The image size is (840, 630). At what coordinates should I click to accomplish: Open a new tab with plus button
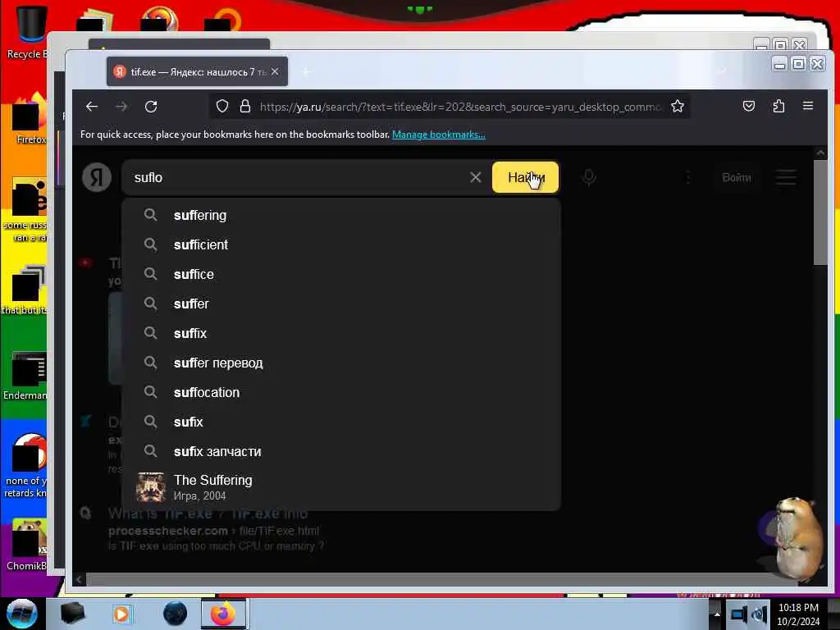306,72
